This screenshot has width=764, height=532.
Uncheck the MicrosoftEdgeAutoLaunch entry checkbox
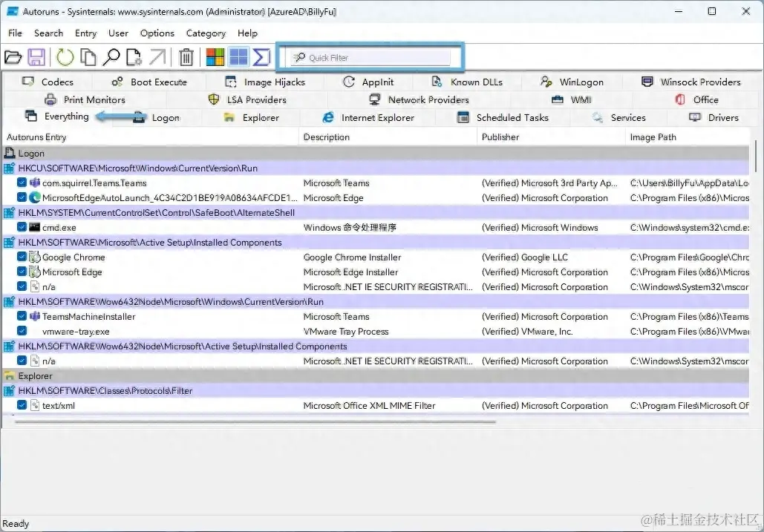[x=22, y=197]
